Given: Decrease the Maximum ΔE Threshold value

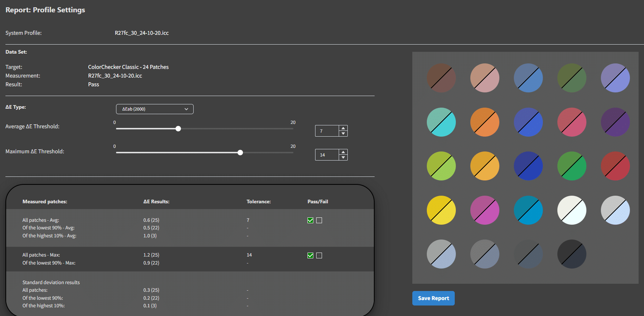Looking at the screenshot, I should tap(343, 158).
